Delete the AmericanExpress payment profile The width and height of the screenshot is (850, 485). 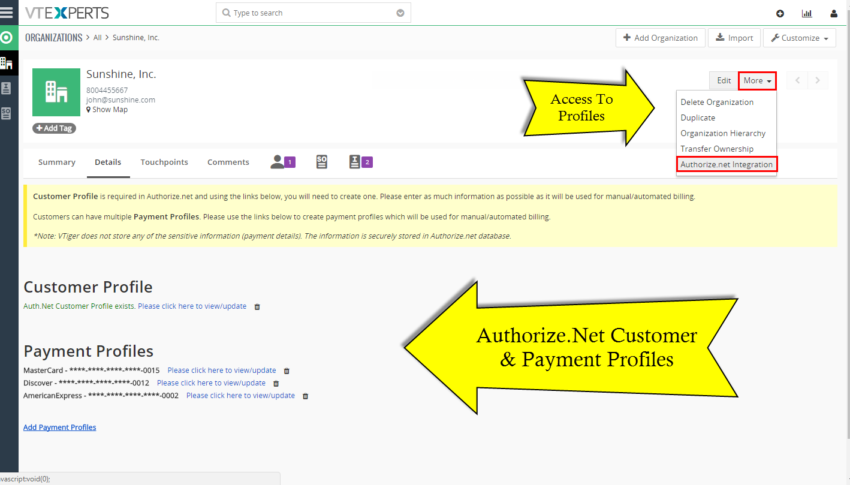305,396
